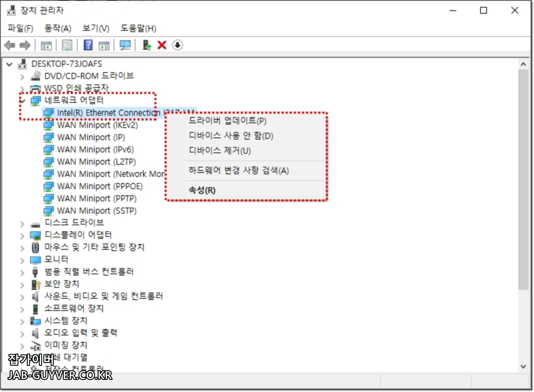
Task: Expand the 디스크 드라이브 category
Action: pos(22,224)
